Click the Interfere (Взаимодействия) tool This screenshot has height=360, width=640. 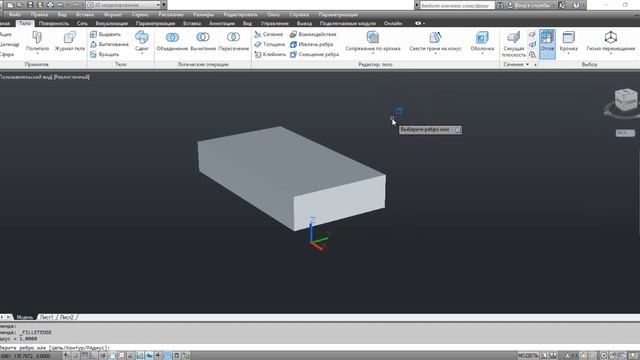(313, 34)
